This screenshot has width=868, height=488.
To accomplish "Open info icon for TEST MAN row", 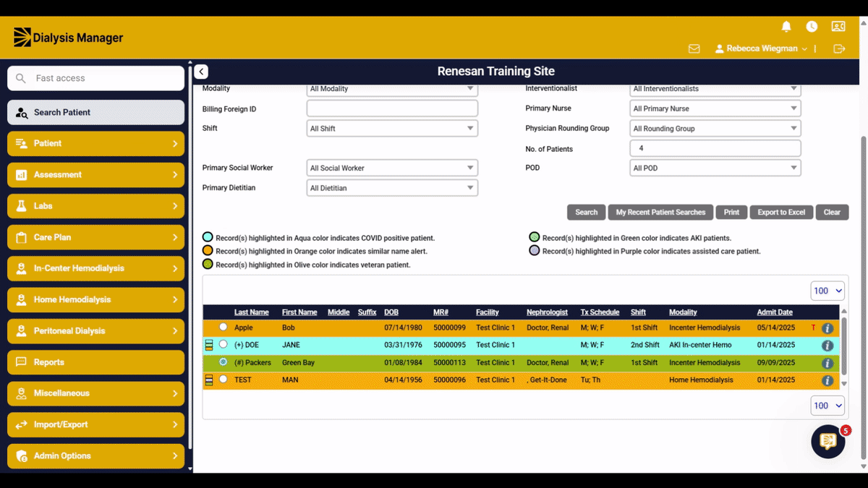I will tap(827, 380).
